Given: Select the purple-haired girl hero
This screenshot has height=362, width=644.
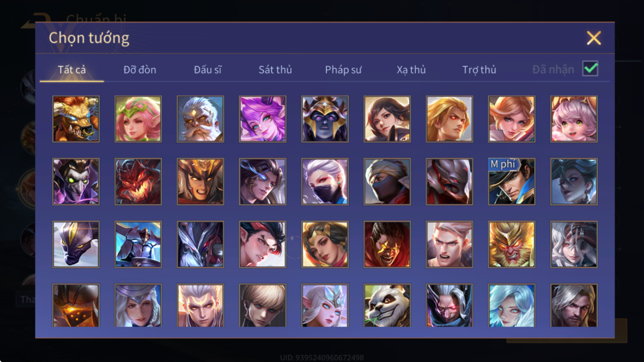Looking at the screenshot, I should (x=263, y=119).
